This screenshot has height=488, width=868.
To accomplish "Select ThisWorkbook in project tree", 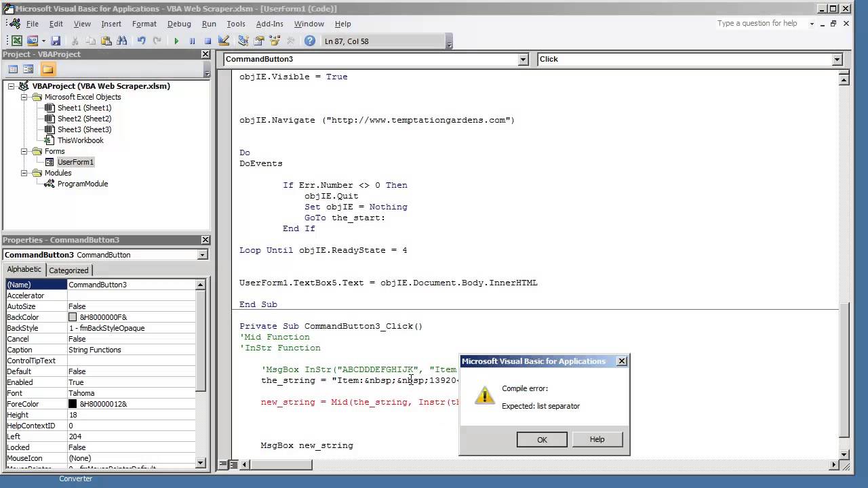I will 80,140.
